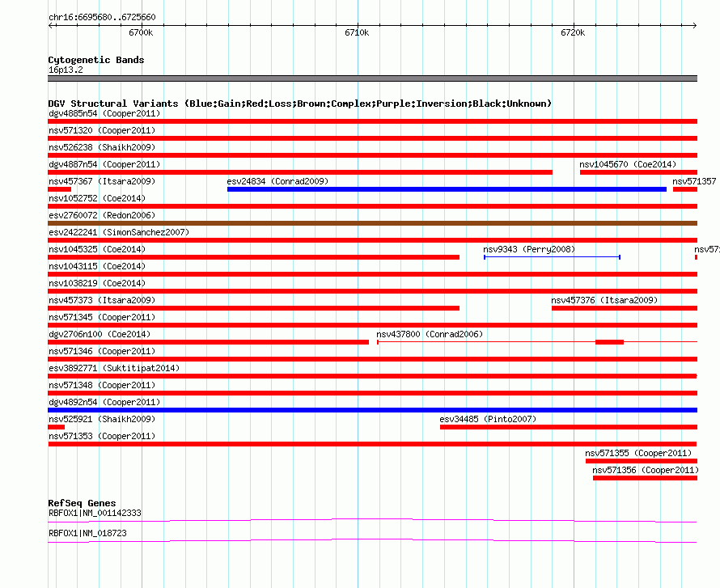The image size is (720, 588).
Task: Select the 16p13.2 band label
Action: click(x=66, y=70)
